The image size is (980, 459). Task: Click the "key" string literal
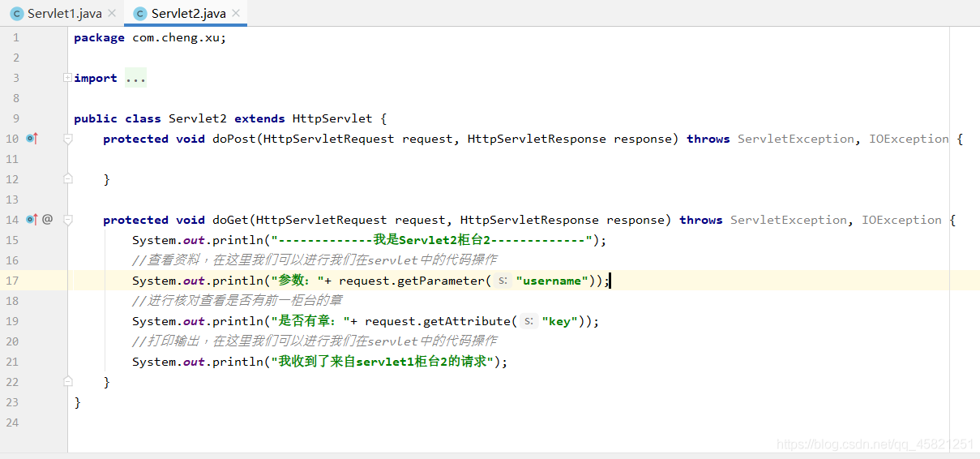(559, 321)
